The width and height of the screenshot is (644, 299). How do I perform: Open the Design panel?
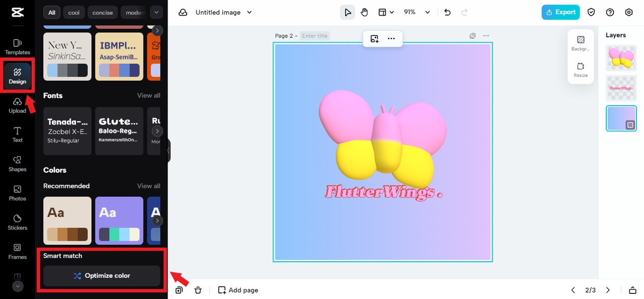[18, 76]
